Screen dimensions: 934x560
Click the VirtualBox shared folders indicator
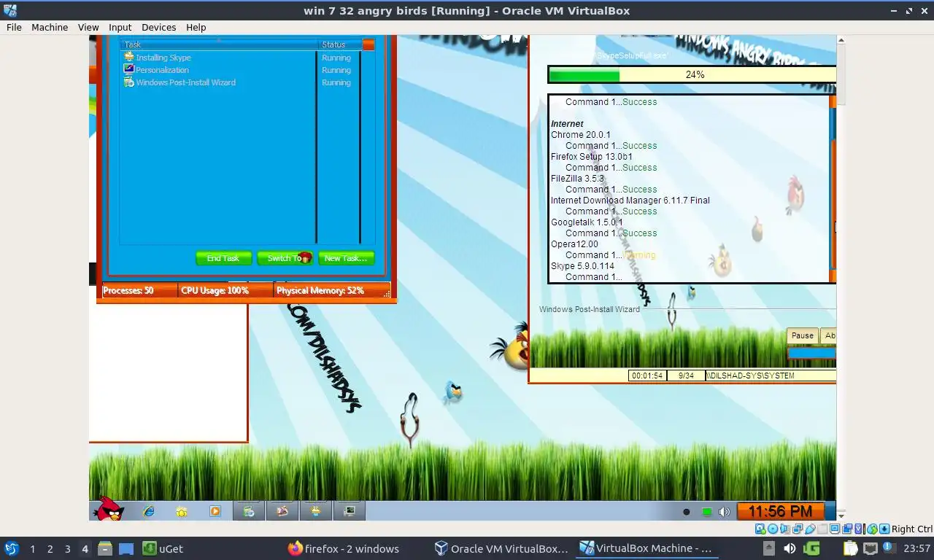(x=822, y=529)
